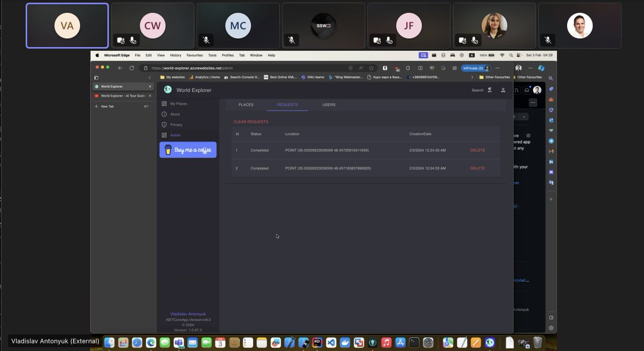Open DNU teams bookmark
This screenshot has height=351, width=644.
click(x=313, y=77)
